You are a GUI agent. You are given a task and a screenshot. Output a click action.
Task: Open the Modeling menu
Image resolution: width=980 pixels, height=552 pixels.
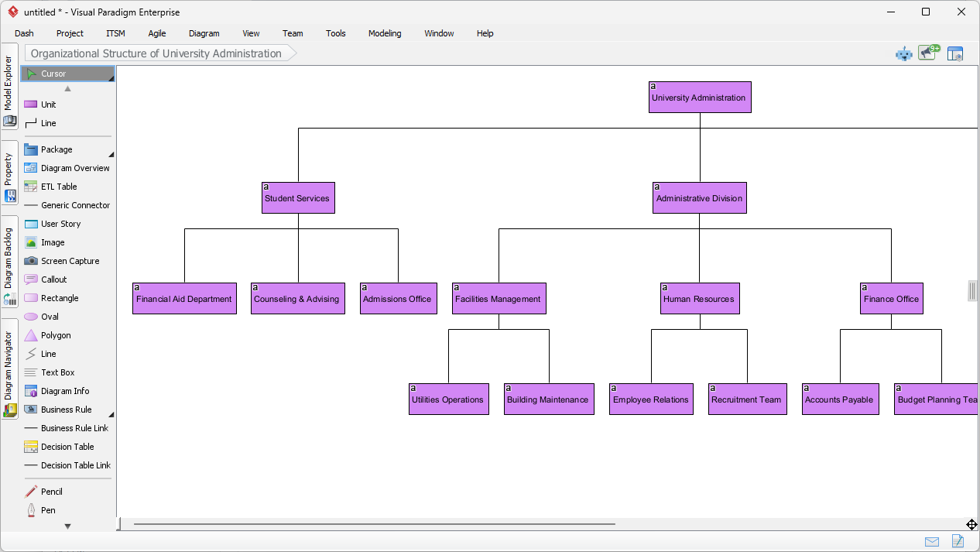click(x=385, y=33)
